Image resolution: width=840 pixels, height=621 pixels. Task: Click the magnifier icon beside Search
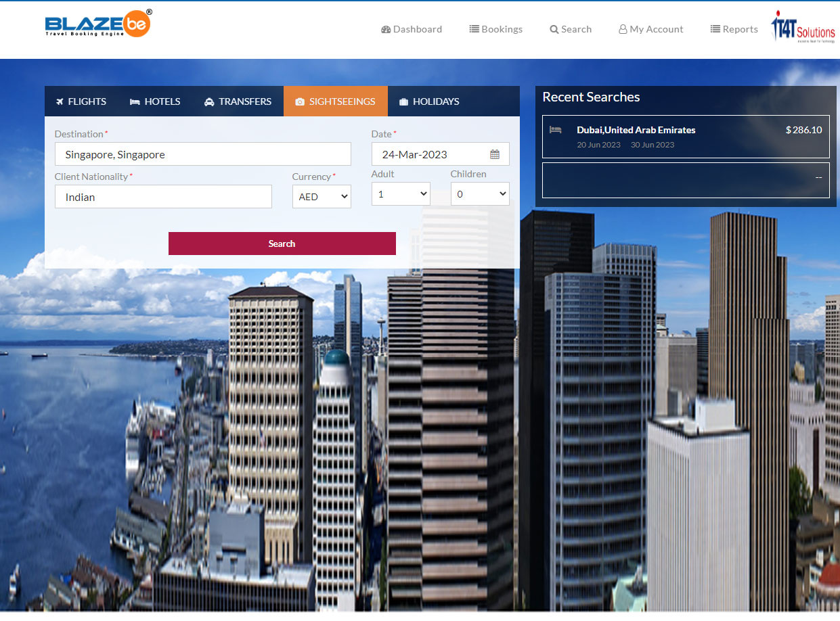click(554, 30)
